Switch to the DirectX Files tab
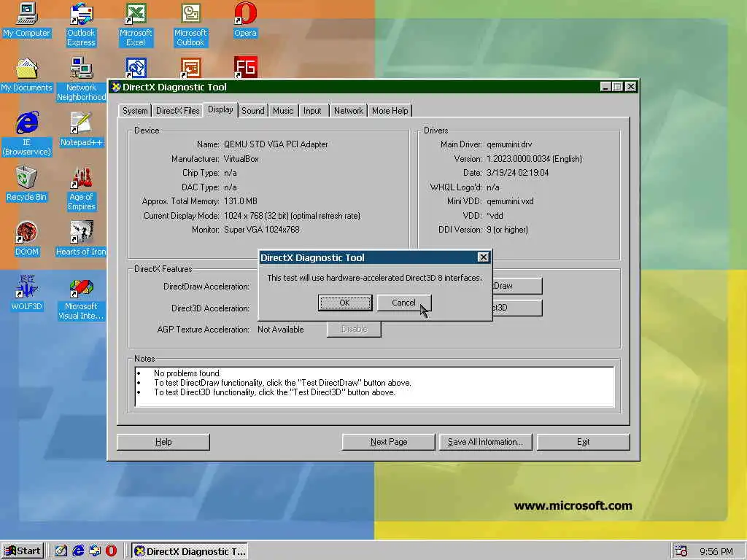The width and height of the screenshot is (747, 560). [178, 111]
